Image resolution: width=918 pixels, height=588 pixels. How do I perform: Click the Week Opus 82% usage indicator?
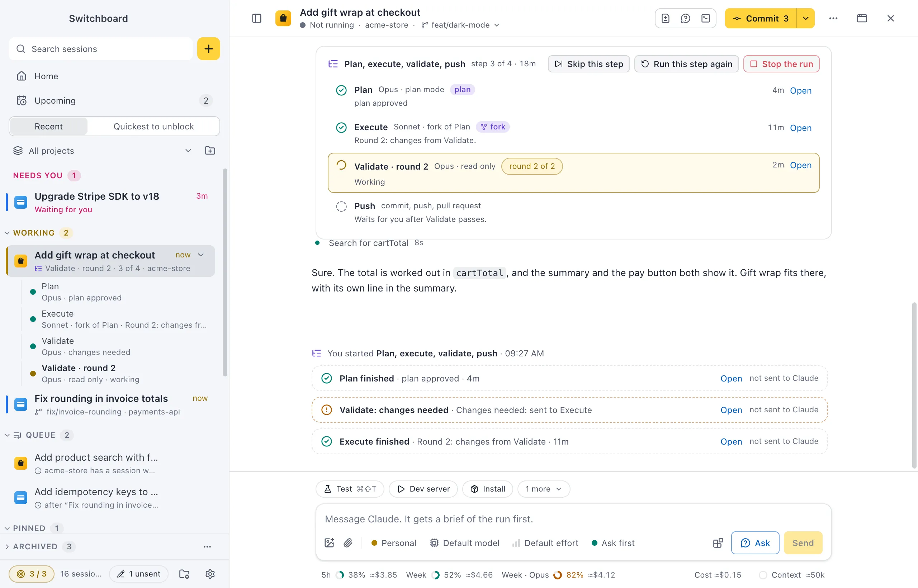pos(558,575)
